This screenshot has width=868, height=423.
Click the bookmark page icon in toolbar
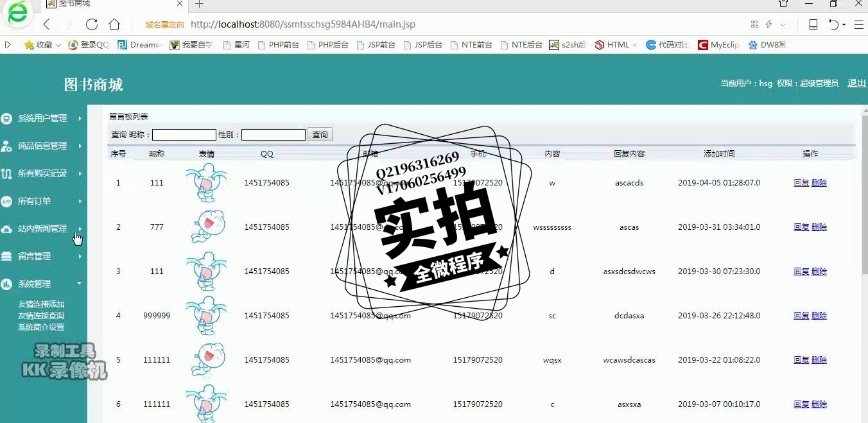click(813, 24)
